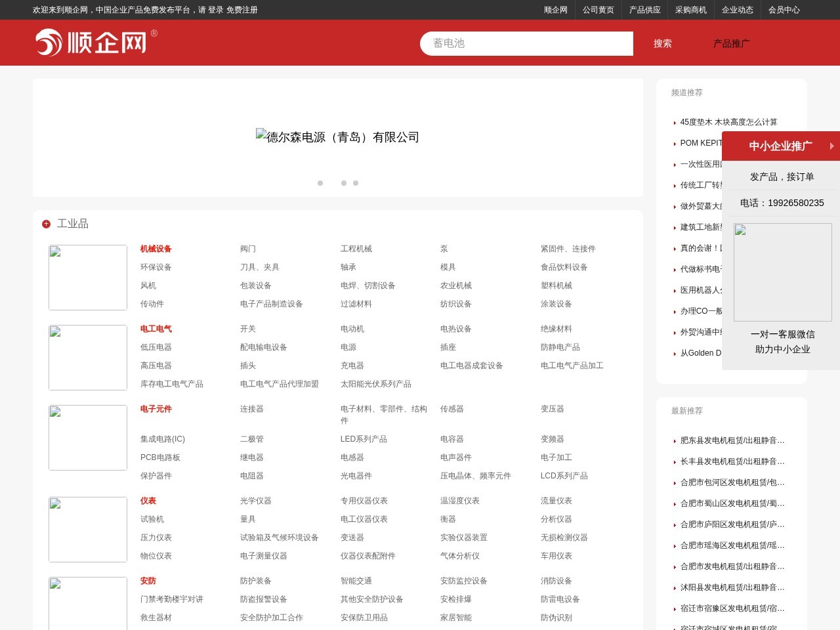The image size is (840, 630).
Task: Select the 会员中心 menu item
Action: click(x=785, y=10)
